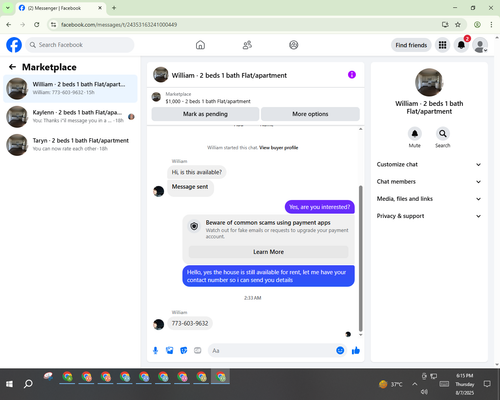Attach a photo with the image icon
500x400 pixels.
[170, 350]
